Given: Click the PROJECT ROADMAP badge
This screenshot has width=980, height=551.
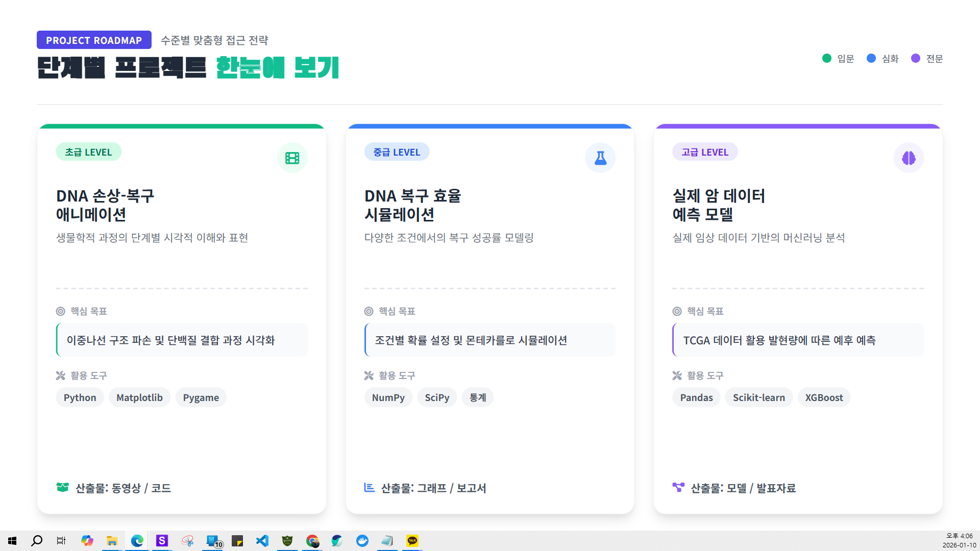Looking at the screenshot, I should click(94, 40).
